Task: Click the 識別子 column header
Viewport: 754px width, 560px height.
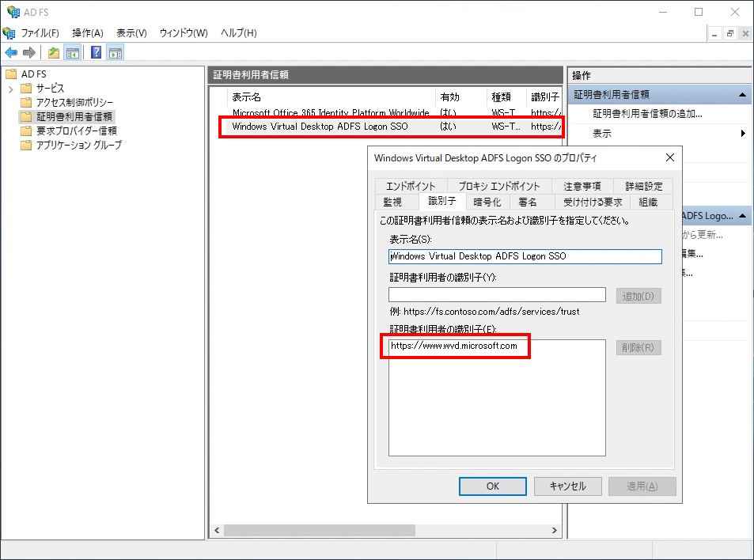Action: pyautogui.click(x=544, y=97)
